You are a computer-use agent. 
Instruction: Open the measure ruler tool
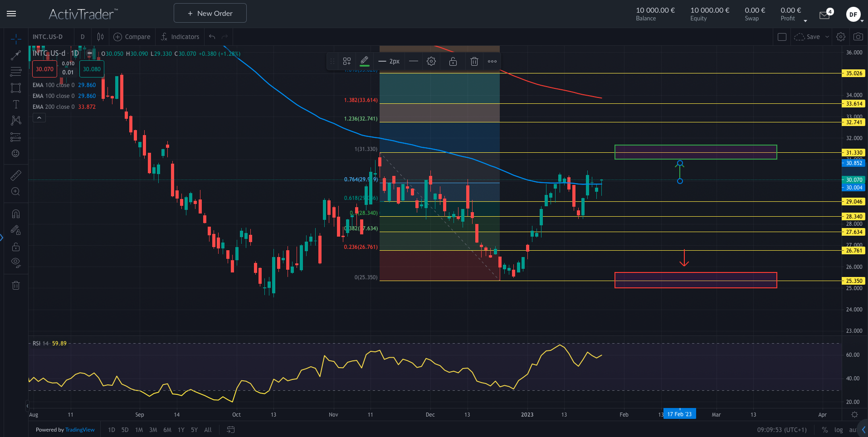click(15, 175)
